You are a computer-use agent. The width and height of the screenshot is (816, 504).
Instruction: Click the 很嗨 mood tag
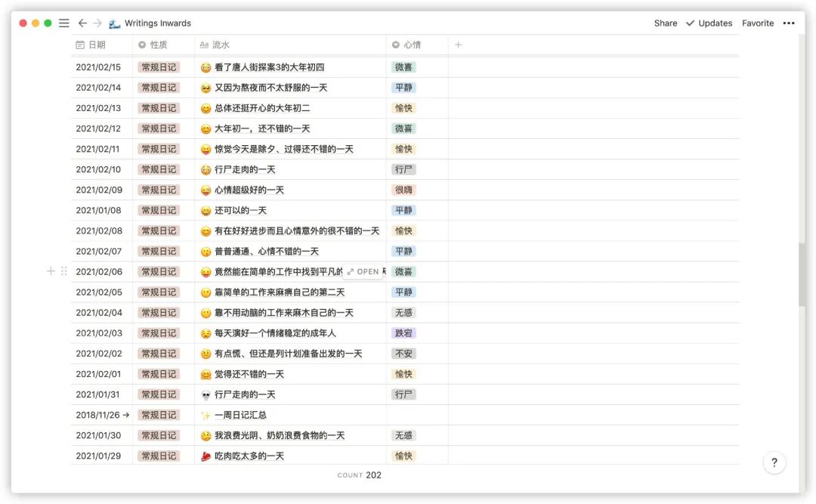[x=403, y=190]
